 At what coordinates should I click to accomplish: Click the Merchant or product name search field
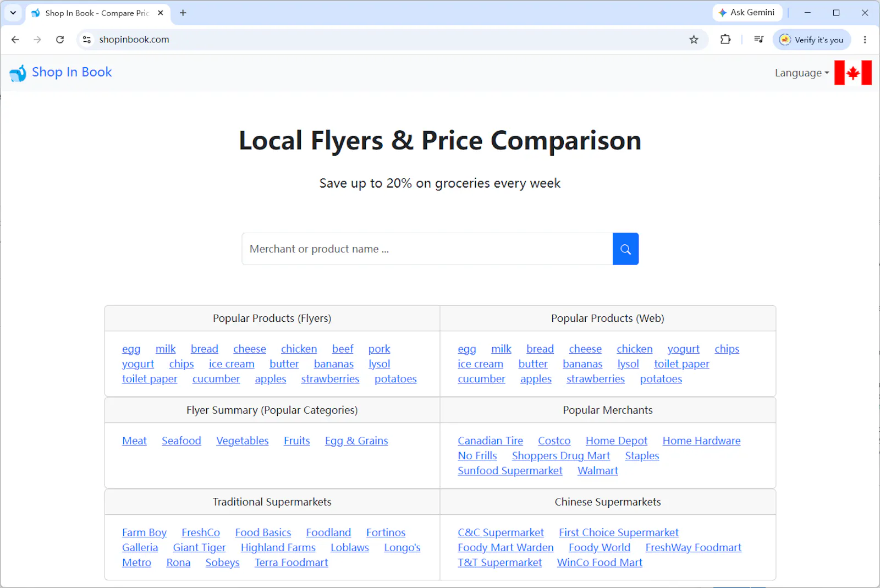point(427,249)
